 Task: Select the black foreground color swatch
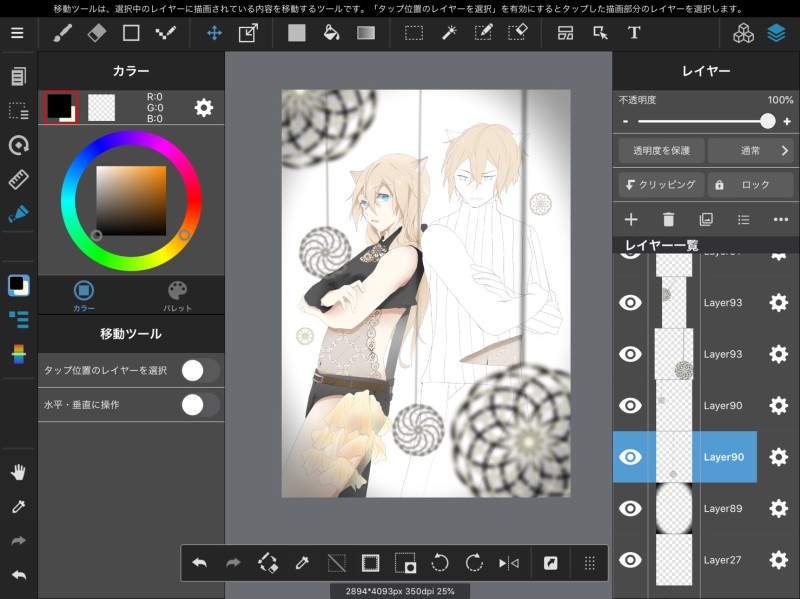point(60,107)
